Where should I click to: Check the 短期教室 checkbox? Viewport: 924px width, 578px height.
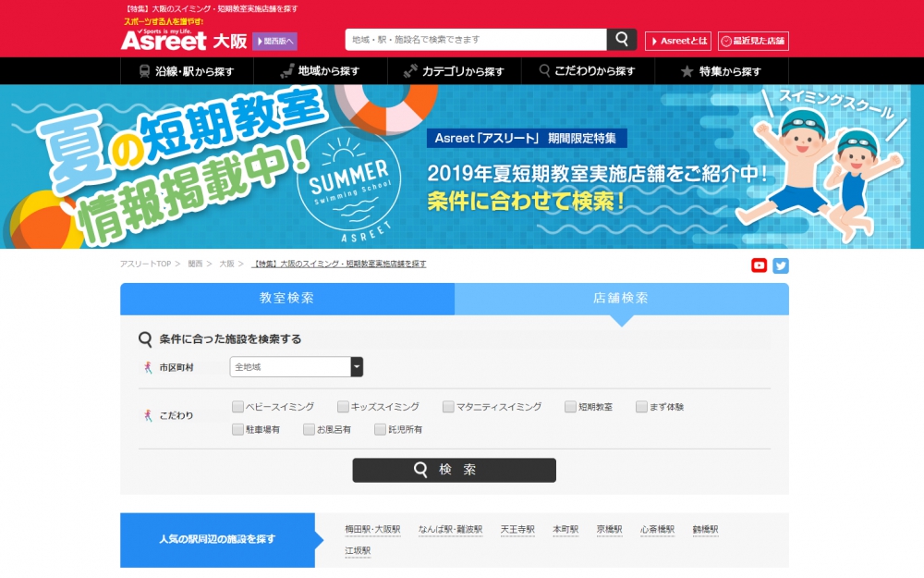(x=570, y=406)
